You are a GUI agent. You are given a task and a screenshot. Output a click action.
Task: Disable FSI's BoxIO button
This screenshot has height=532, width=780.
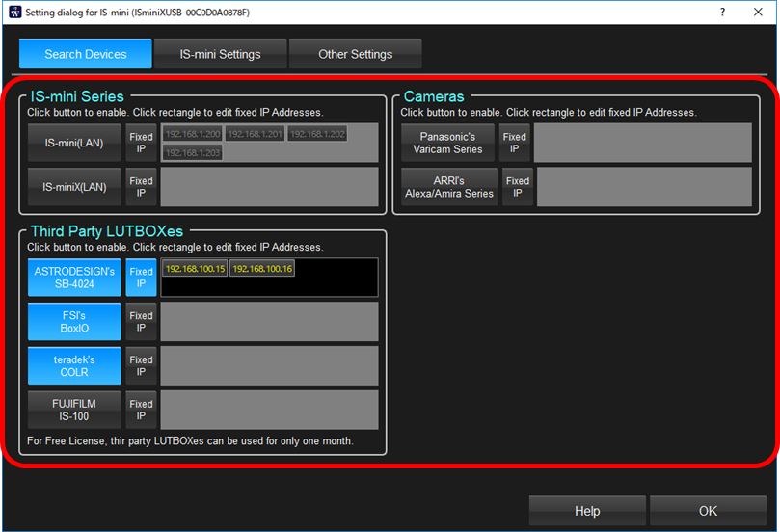(74, 322)
